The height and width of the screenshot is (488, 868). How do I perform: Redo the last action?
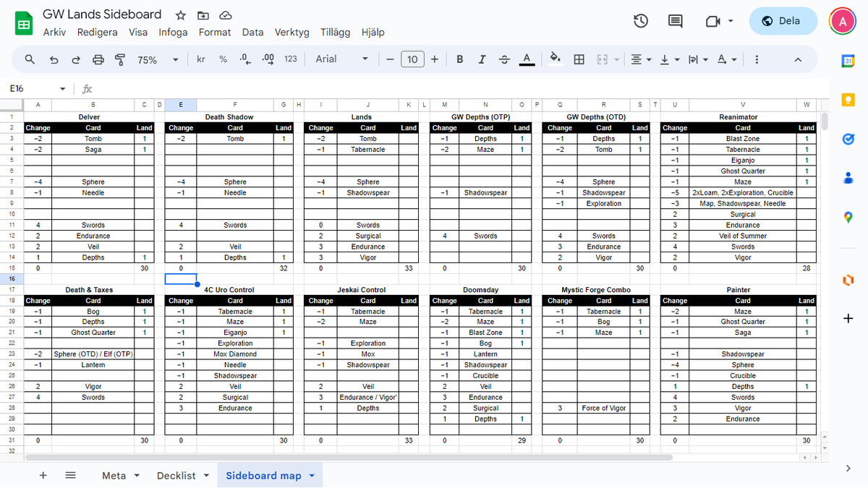click(76, 59)
